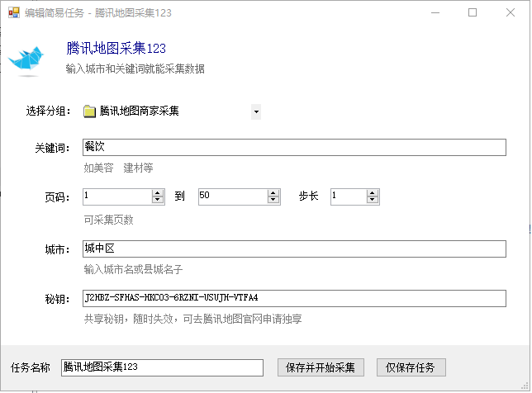532x393 pixels.
Task: Open the 选择分组 dropdown arrow
Action: coord(256,111)
